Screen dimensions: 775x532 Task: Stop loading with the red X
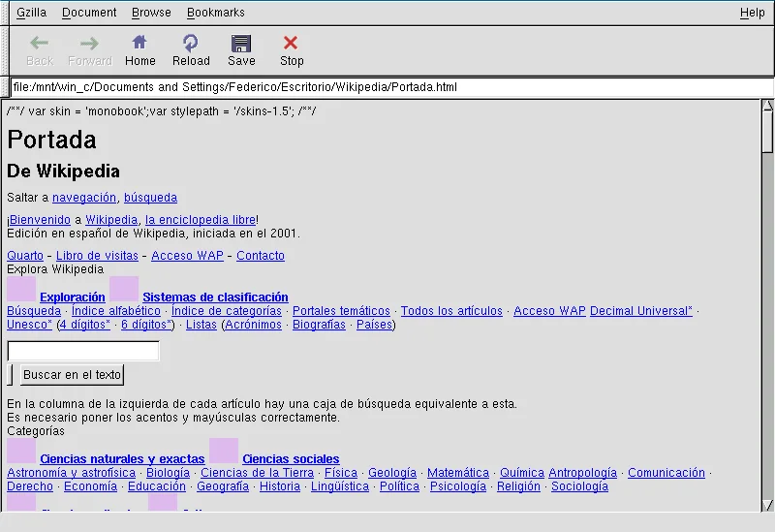(x=291, y=43)
